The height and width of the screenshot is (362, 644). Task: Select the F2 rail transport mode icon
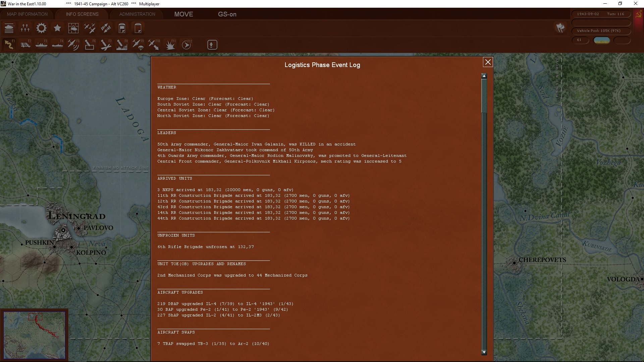tap(25, 45)
